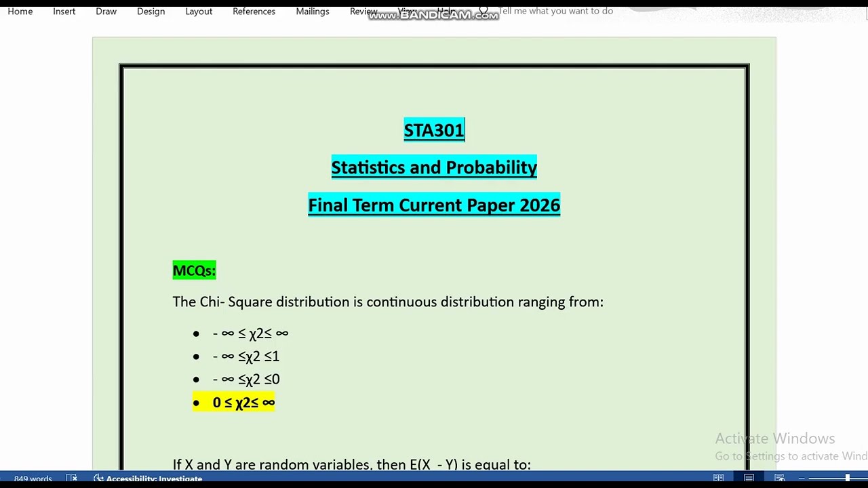Click the Chi-Square distribution question line
The width and height of the screenshot is (868, 488).
[x=388, y=302]
